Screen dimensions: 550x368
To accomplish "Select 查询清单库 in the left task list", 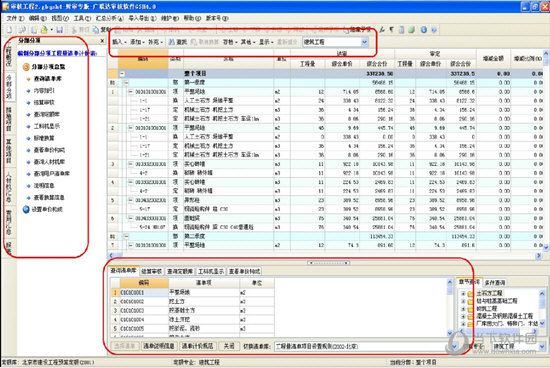I will point(47,79).
